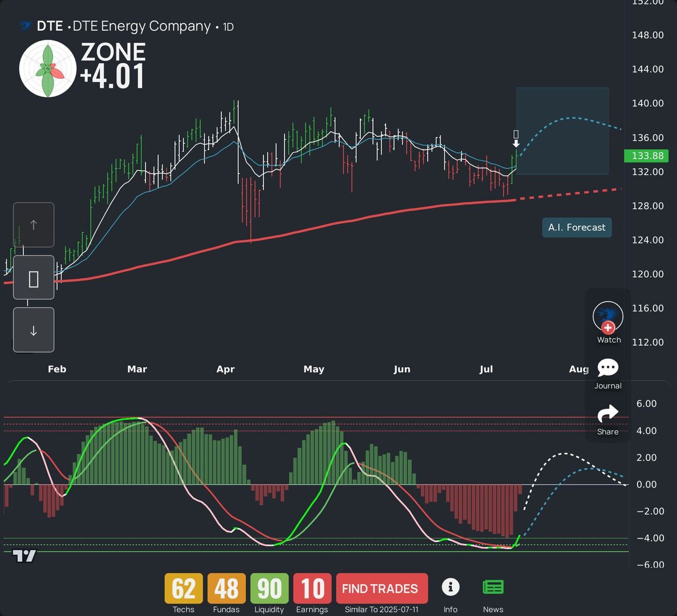Click the 1D timeframe label

[x=228, y=27]
